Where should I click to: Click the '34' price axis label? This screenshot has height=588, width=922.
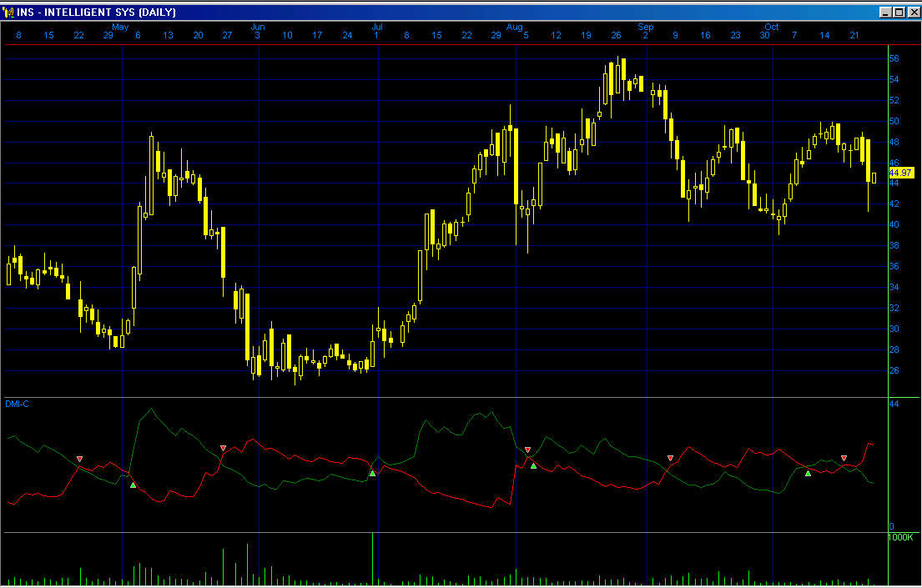click(894, 287)
